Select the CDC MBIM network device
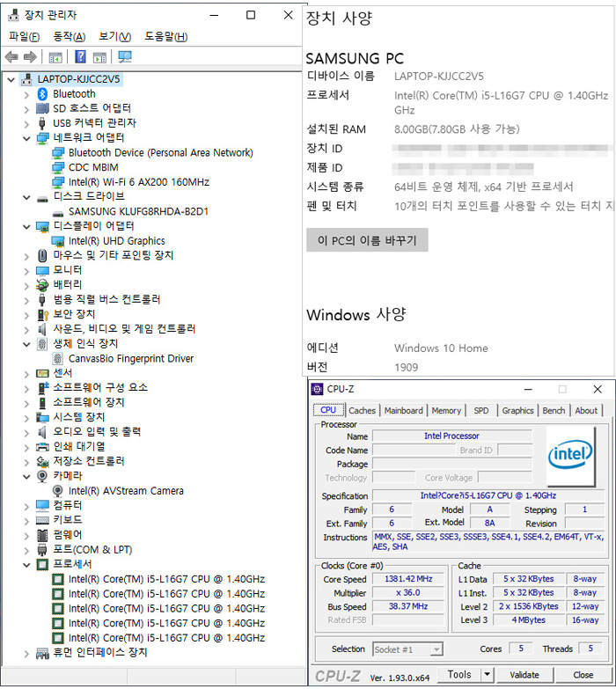Image resolution: width=616 pixels, height=689 pixels. [x=93, y=167]
